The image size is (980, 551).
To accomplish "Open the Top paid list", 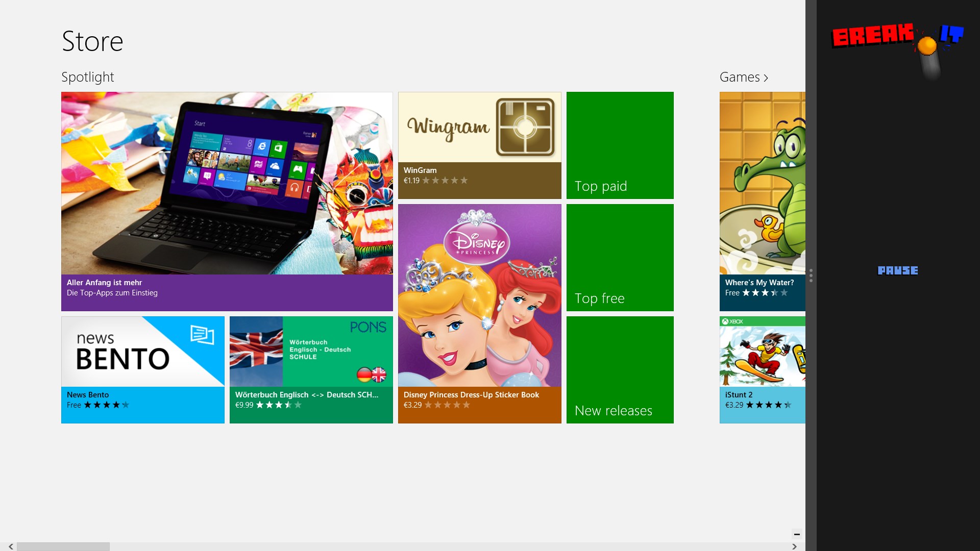I will click(x=620, y=145).
